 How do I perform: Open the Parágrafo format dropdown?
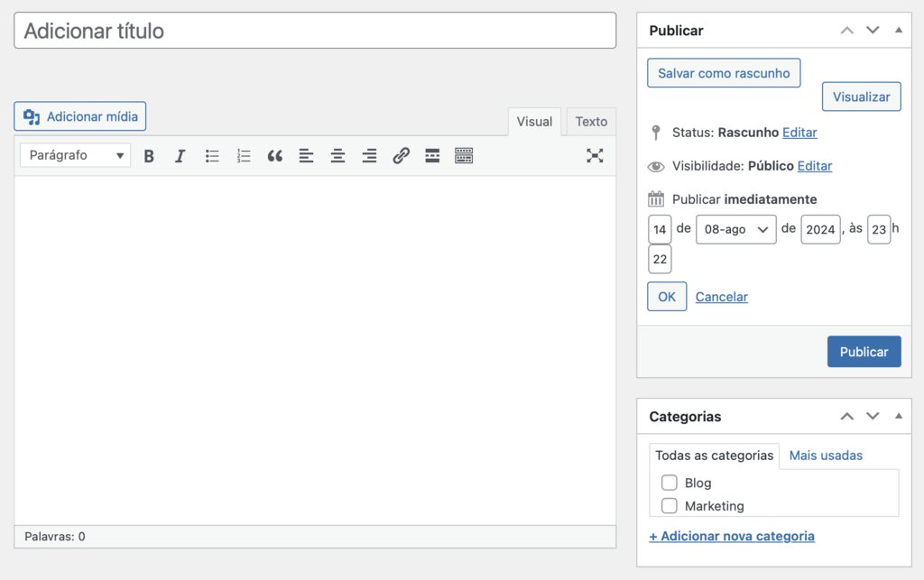pos(75,155)
